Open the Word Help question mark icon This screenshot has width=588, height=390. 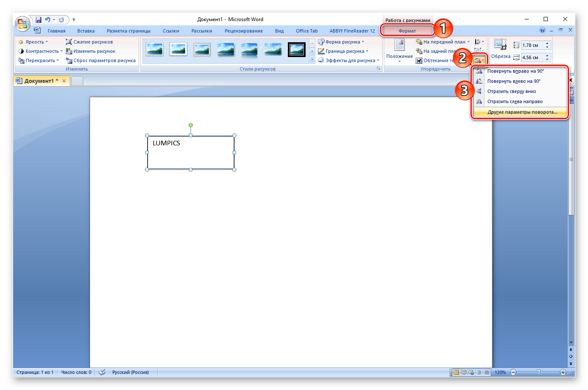point(542,30)
